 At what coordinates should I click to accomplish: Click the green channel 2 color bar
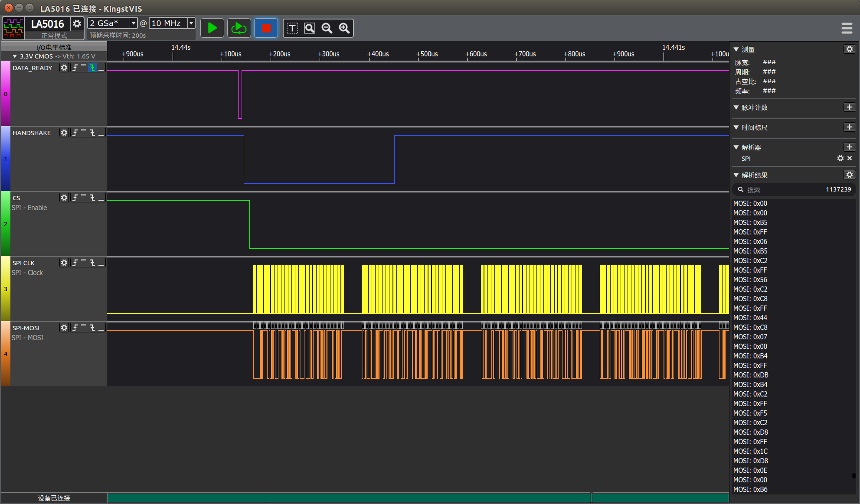(6, 224)
